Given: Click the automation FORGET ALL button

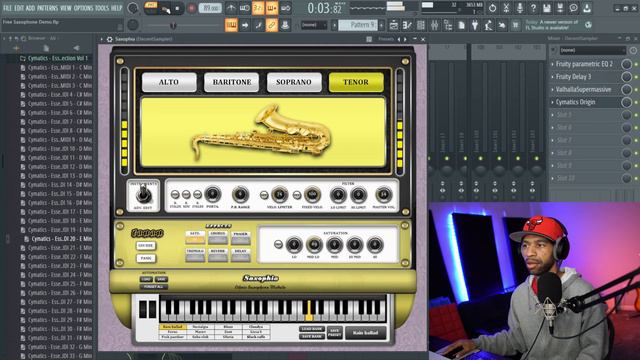Looking at the screenshot, I should [153, 287].
